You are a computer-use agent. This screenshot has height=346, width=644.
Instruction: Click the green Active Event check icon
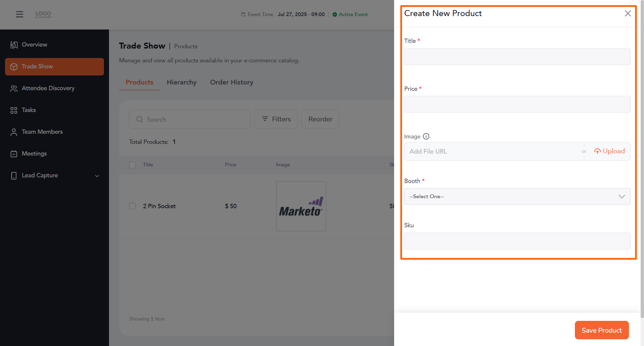coord(335,14)
